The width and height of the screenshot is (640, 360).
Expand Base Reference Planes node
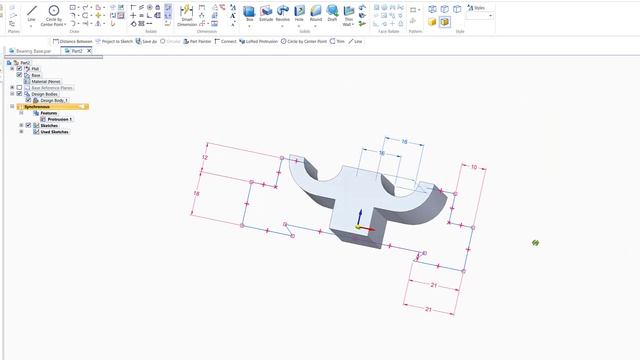[12, 87]
